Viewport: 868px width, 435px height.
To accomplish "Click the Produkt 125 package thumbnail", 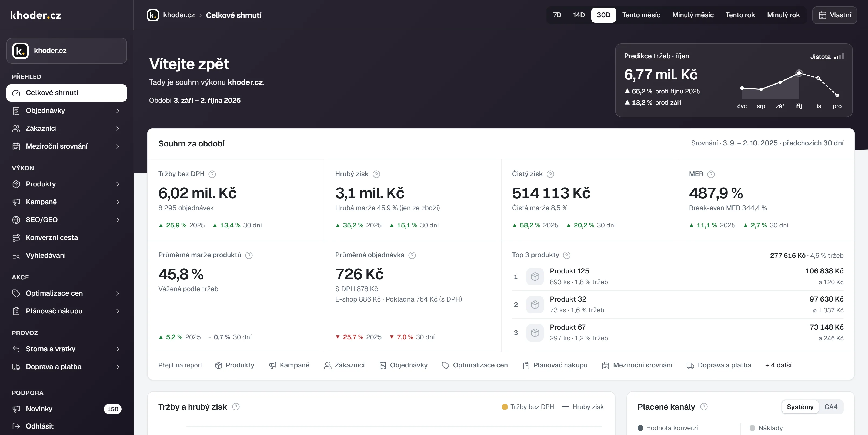I will tap(535, 277).
